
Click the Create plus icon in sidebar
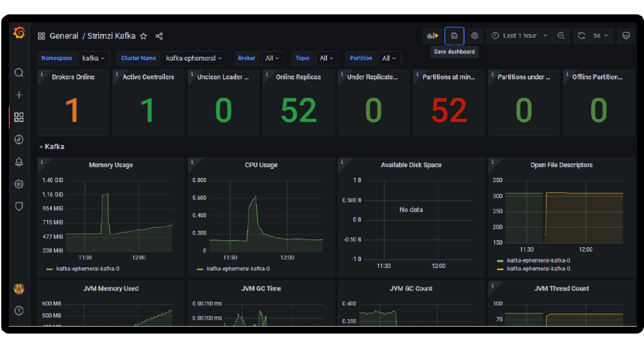point(19,95)
